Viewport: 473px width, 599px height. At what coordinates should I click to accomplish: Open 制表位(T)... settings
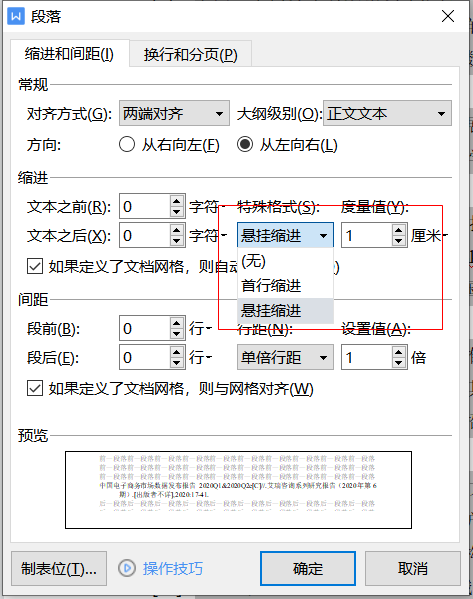pos(59,568)
